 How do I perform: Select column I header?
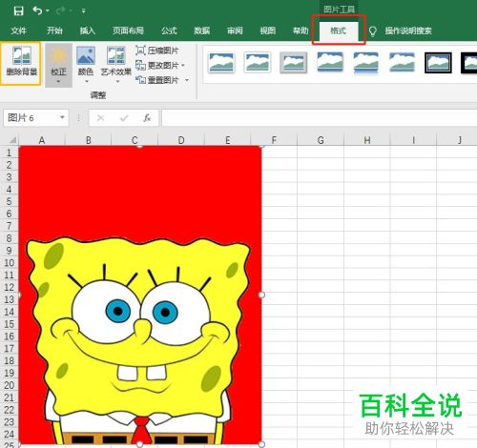pos(413,140)
